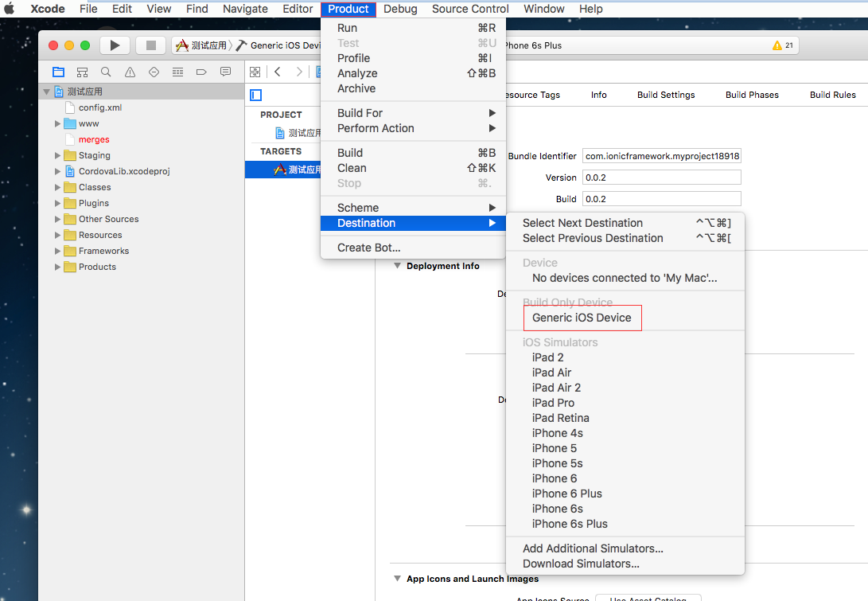This screenshot has height=601, width=868.
Task: Choose Create Bot… from Product menu
Action: tap(413, 248)
